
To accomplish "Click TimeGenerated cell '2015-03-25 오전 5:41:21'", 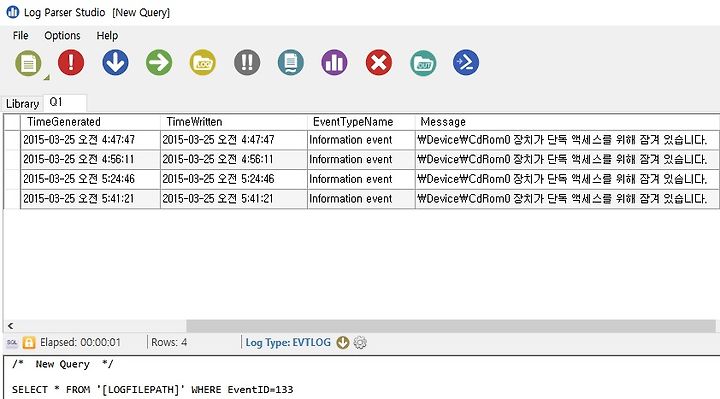I will click(x=90, y=199).
